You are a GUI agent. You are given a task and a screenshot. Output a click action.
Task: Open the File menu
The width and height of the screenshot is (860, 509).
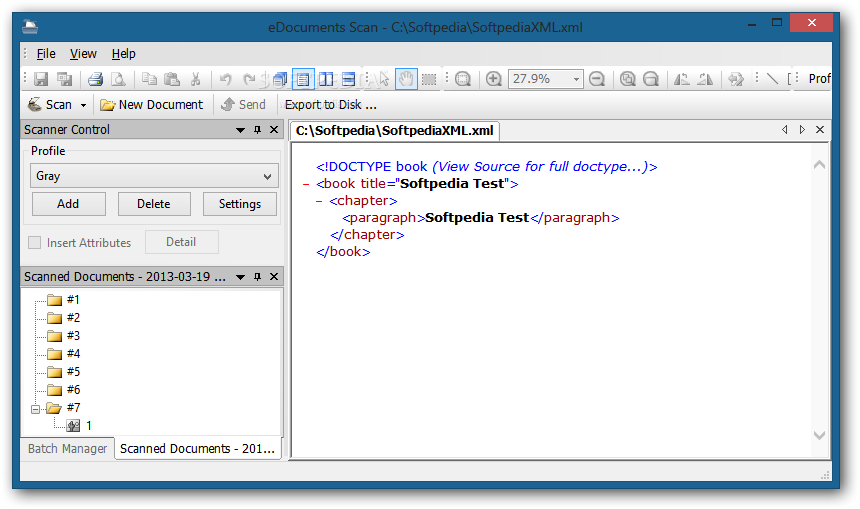pos(46,54)
